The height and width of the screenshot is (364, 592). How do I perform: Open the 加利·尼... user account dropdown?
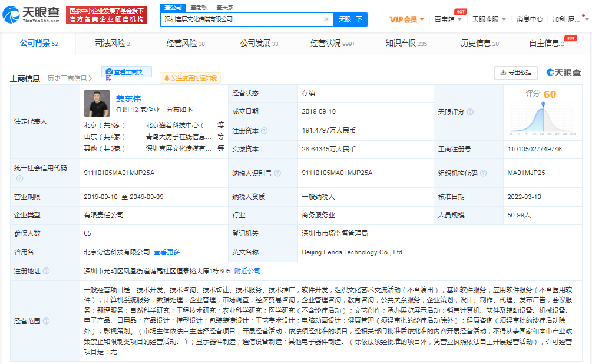[570, 19]
